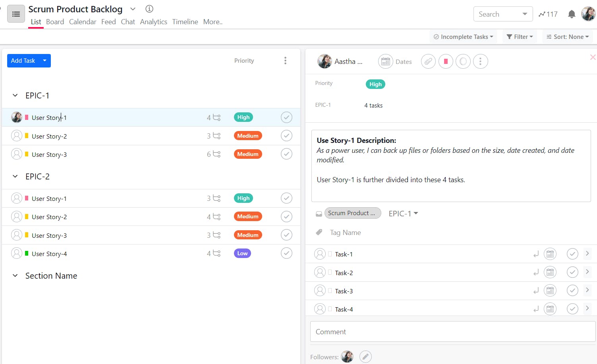
Task: Open the Add Task dropdown arrow
Action: 45,61
